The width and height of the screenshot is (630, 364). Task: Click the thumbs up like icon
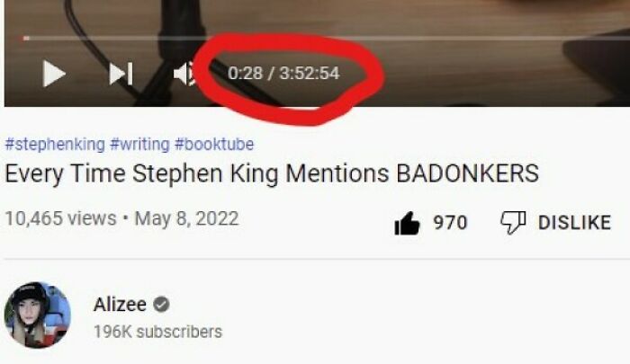pos(407,223)
